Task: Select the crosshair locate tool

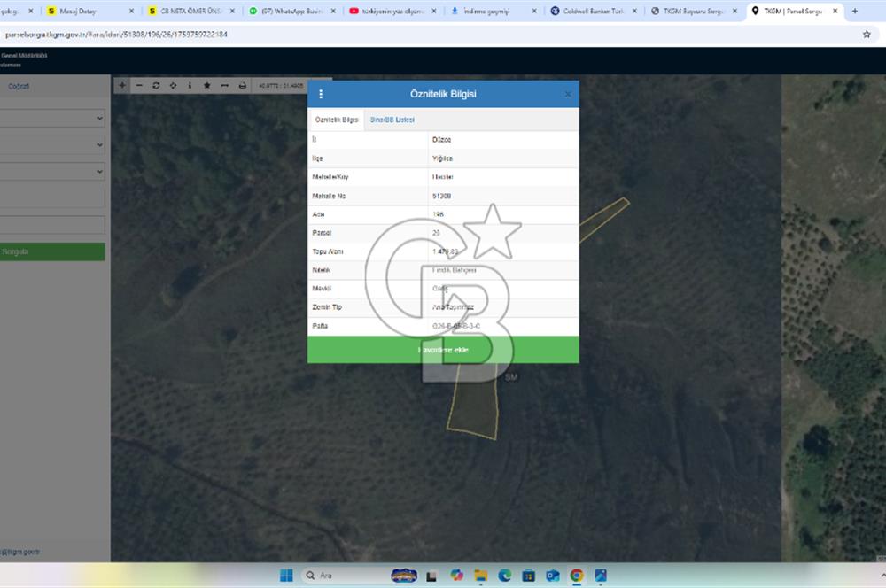Action: (173, 86)
